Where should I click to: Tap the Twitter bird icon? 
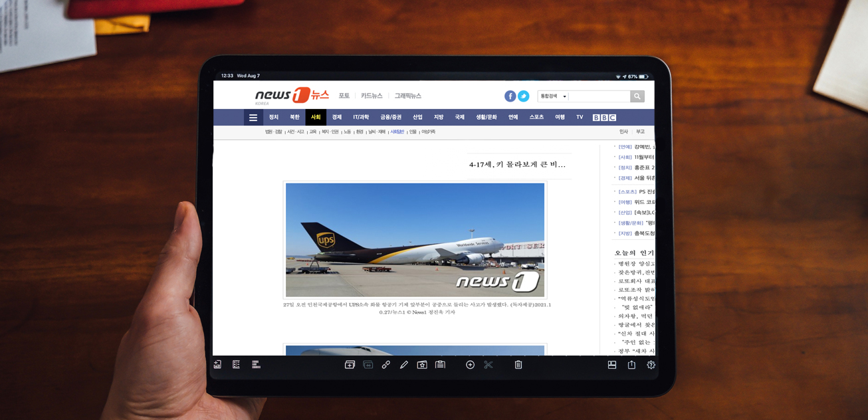pos(524,96)
